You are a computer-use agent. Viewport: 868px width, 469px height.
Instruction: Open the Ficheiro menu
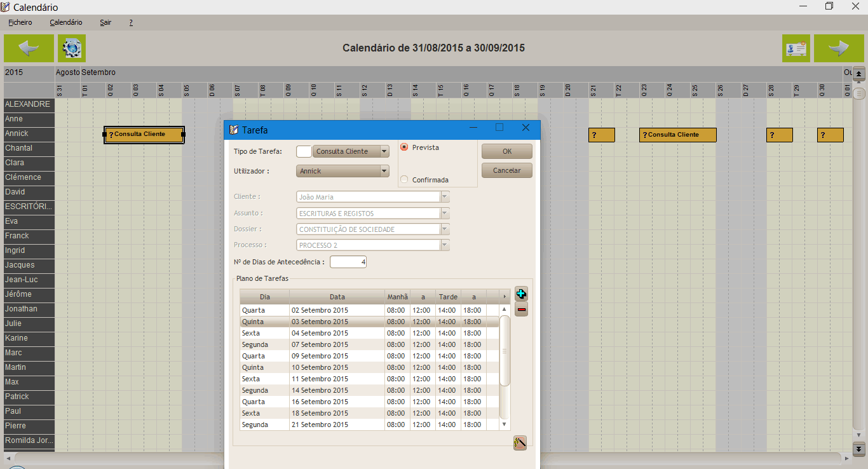(20, 22)
